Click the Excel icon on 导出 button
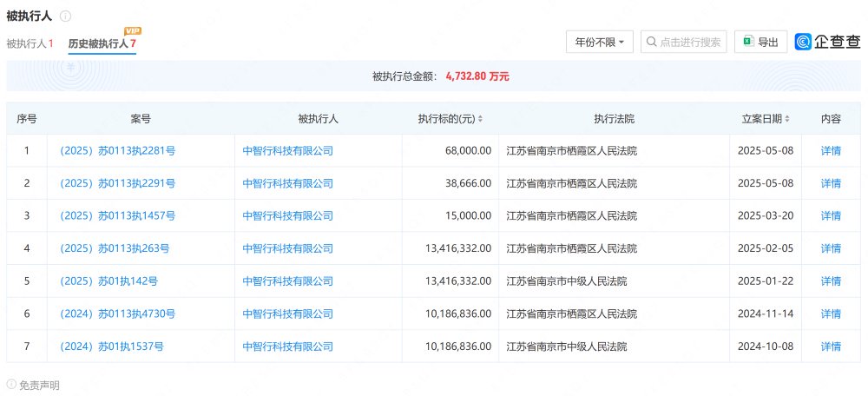The image size is (868, 396). point(748,42)
